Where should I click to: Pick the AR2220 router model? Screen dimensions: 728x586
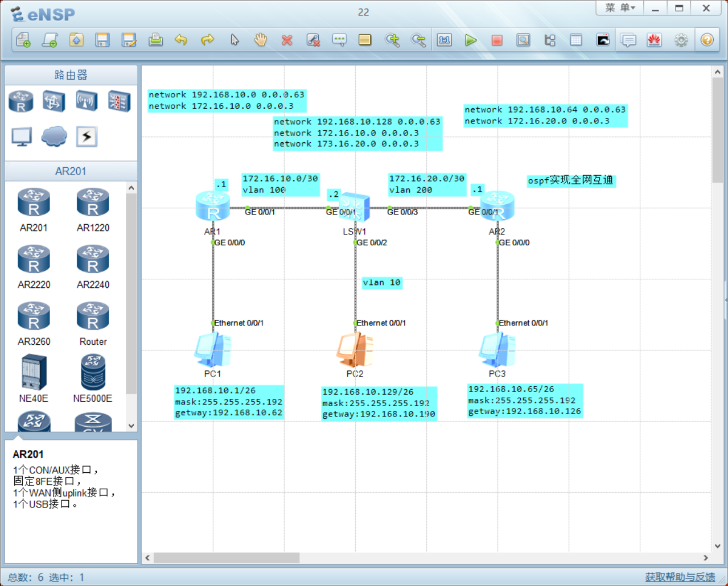pyautogui.click(x=34, y=266)
